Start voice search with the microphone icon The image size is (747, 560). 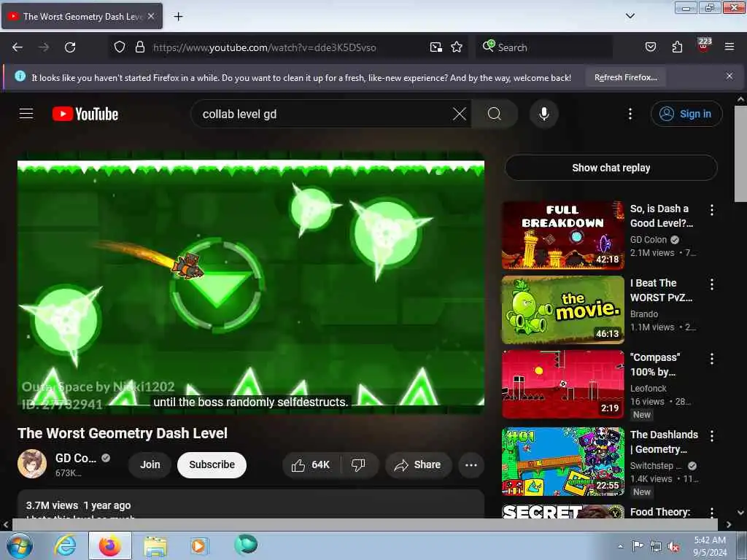pos(544,114)
